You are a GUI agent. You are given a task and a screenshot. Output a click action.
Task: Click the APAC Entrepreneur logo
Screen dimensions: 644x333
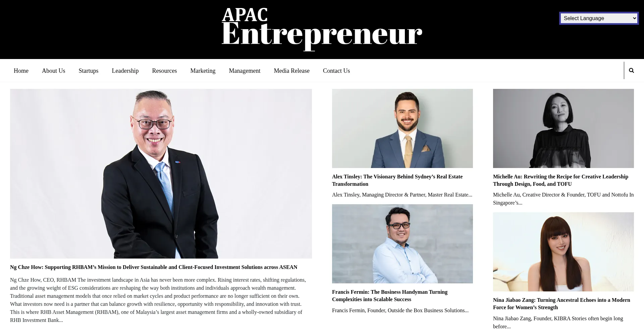[322, 30]
